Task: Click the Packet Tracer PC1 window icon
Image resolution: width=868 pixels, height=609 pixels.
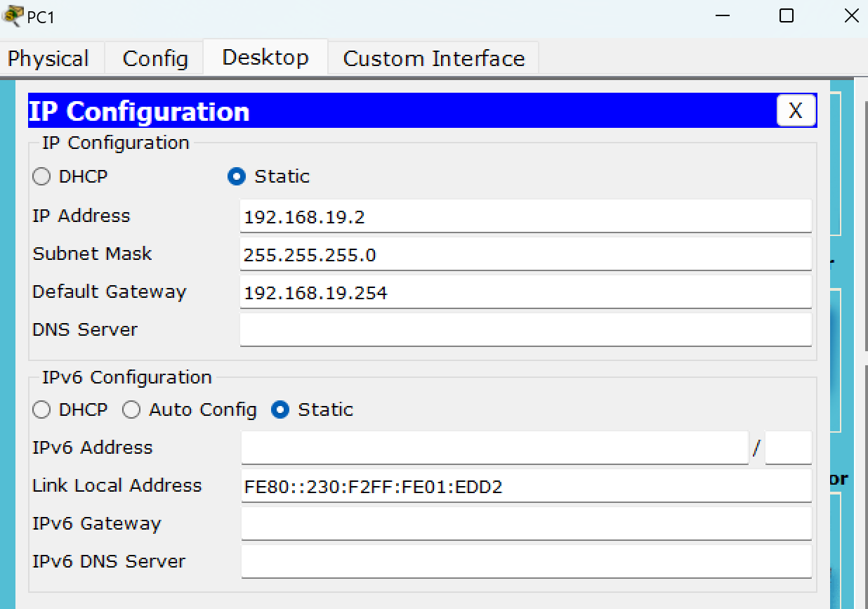Action: point(13,16)
